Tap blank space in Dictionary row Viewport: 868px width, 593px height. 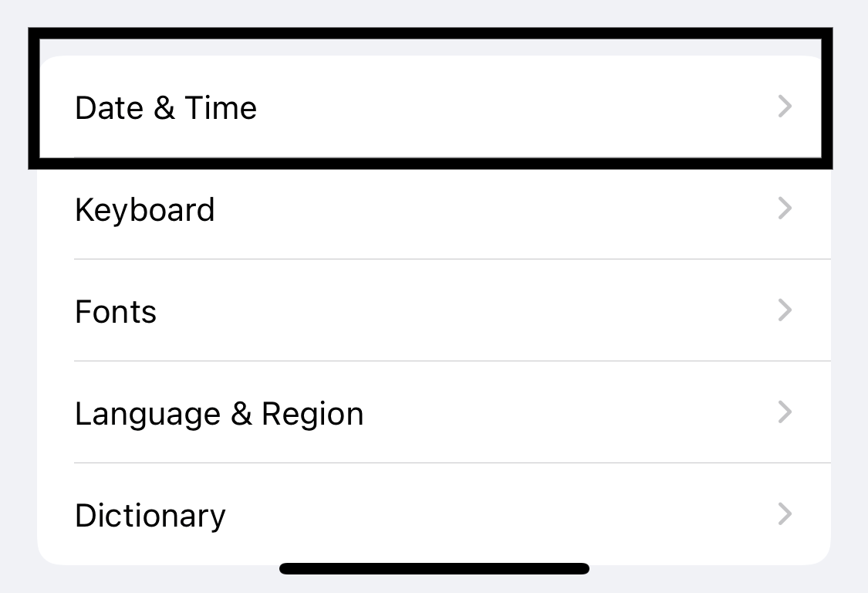click(x=498, y=514)
